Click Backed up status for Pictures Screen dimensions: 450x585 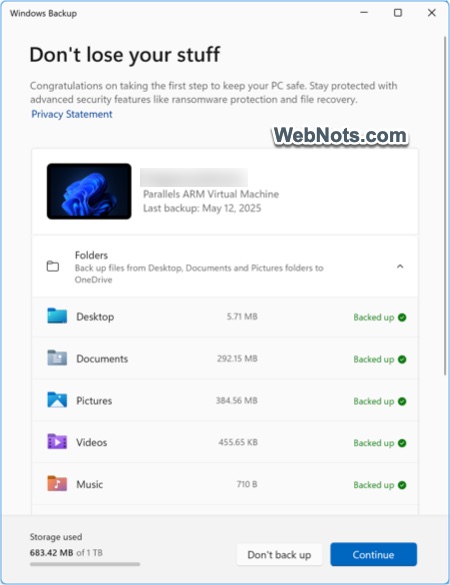point(374,401)
